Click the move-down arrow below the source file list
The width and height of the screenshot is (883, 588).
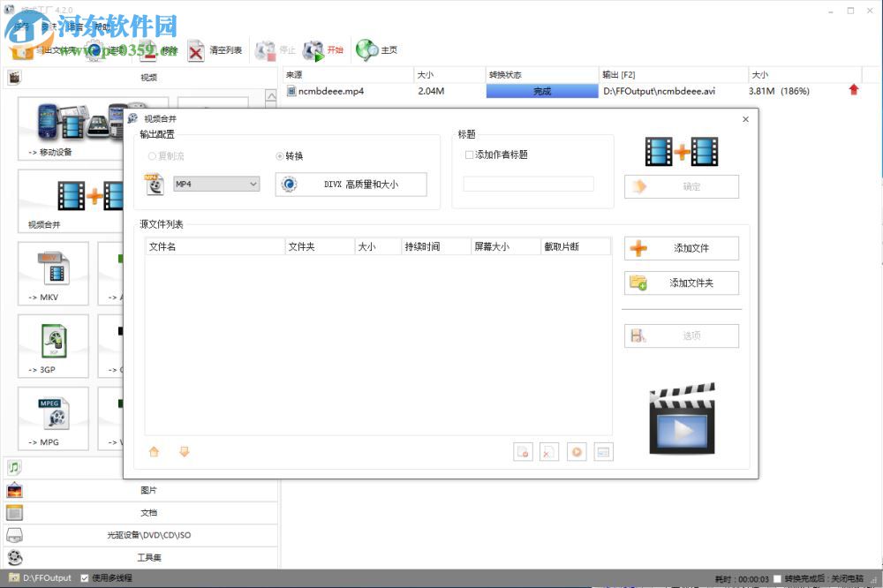tap(185, 451)
